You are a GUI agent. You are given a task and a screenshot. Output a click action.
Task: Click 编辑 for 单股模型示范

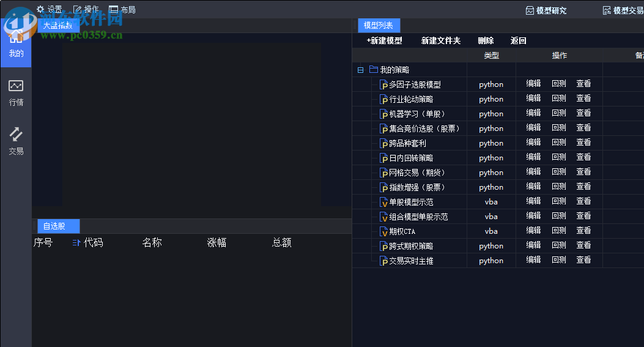533,201
